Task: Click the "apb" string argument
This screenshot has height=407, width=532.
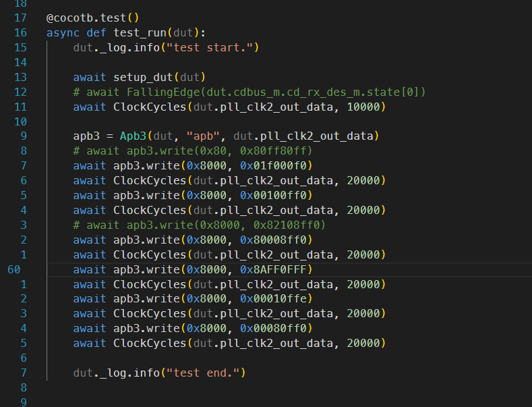Action: click(x=203, y=136)
